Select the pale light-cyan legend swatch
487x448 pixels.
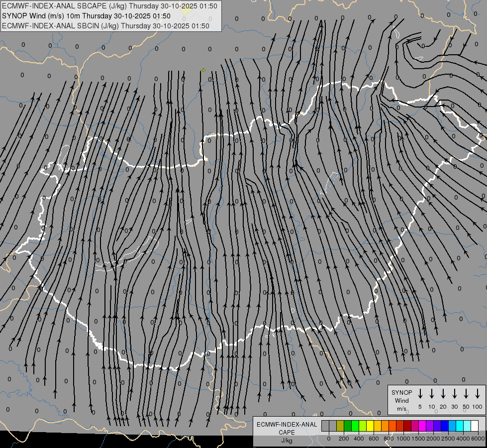467,426
